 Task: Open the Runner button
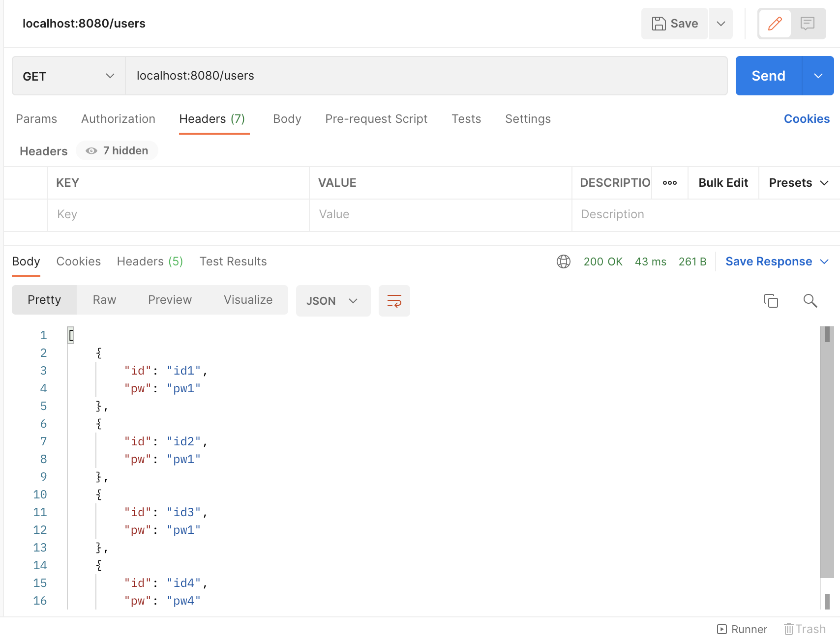742,629
